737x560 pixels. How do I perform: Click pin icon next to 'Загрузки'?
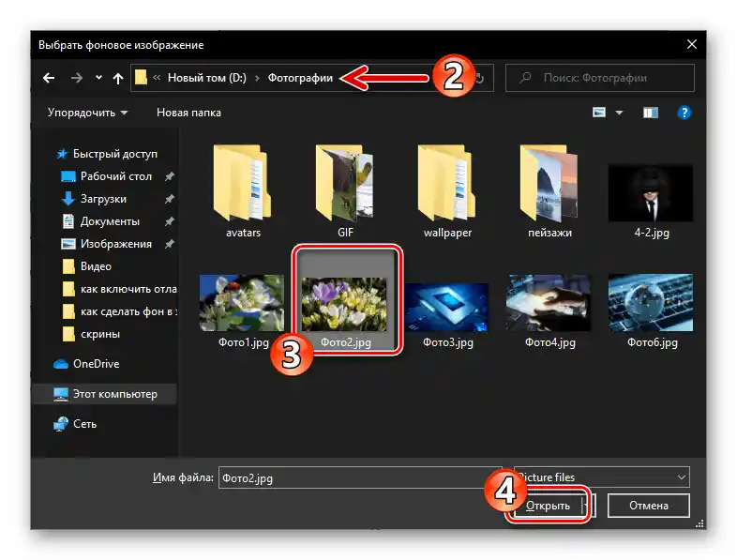tap(169, 199)
